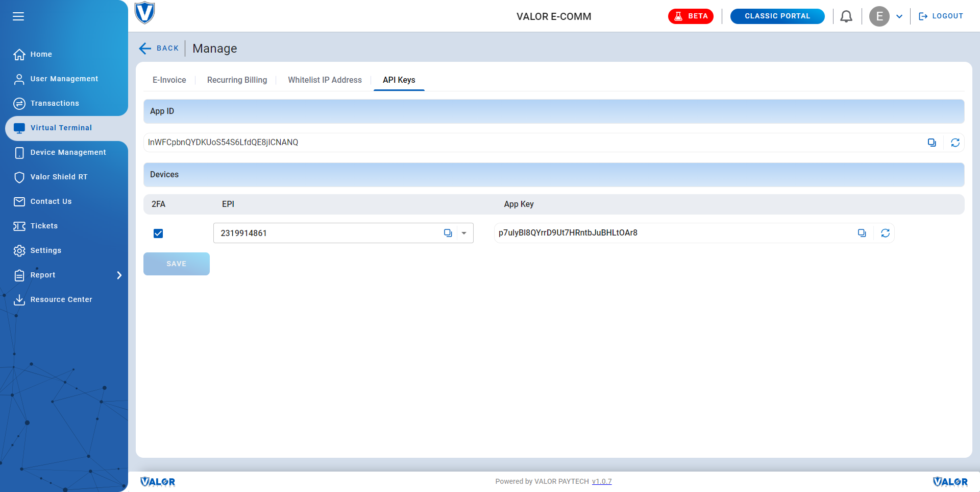Toggle the 2FA checkbox
Image resolution: width=980 pixels, height=492 pixels.
[158, 233]
